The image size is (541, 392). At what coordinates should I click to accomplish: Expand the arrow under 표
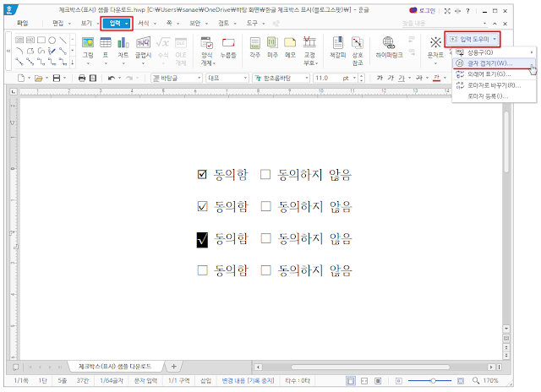pos(106,63)
